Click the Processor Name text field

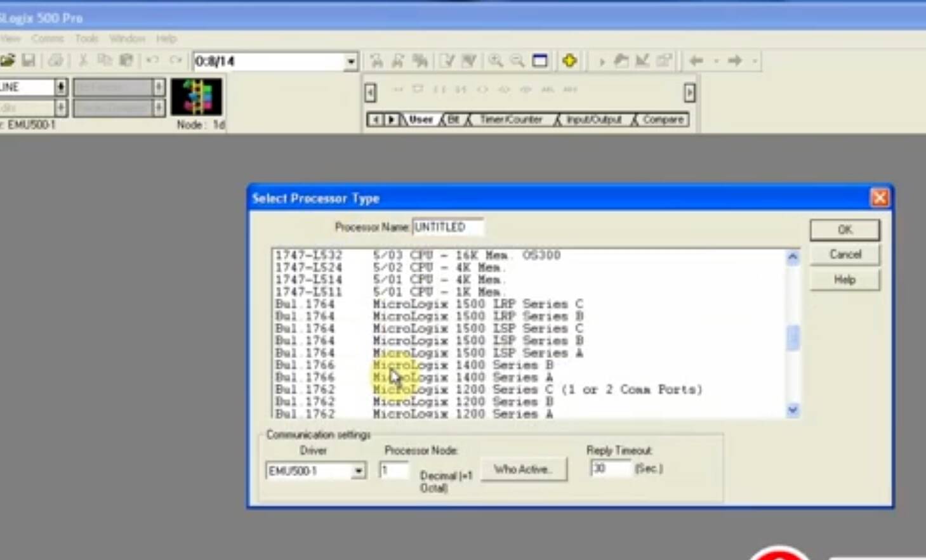coord(447,227)
